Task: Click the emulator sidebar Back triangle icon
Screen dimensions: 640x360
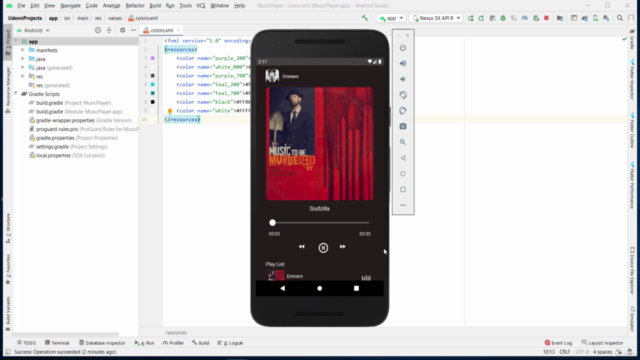Action: (x=403, y=158)
